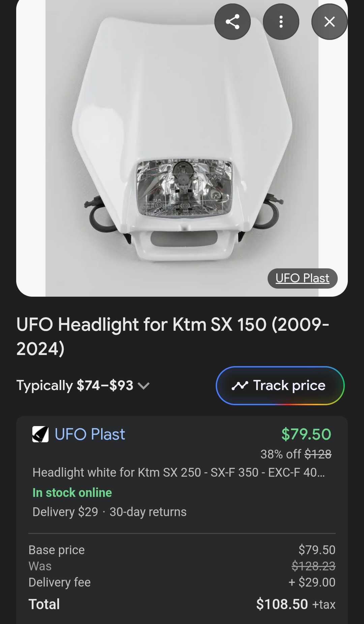The image size is (364, 624).
Task: Select the green $79.50 offer price
Action: pyautogui.click(x=306, y=434)
